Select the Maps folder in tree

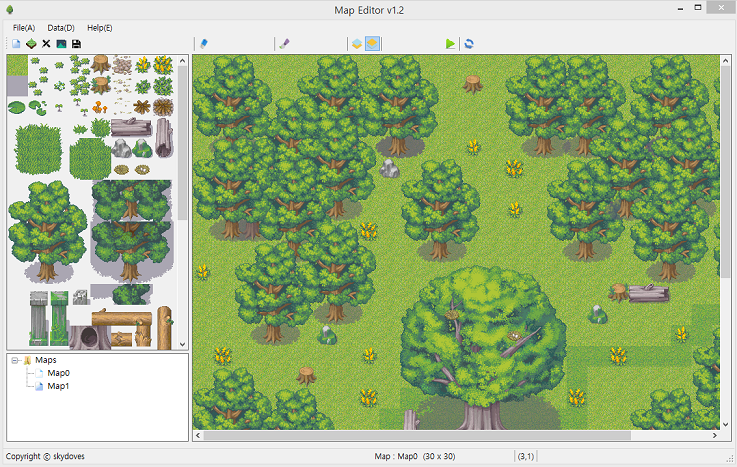pos(46,360)
